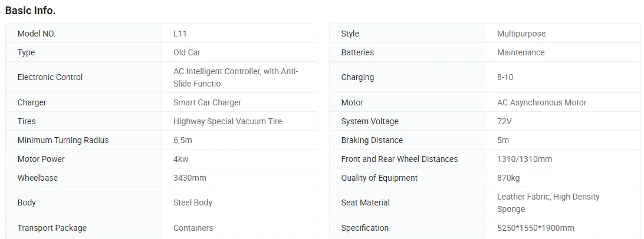This screenshot has height=239, width=644.
Task: Select the Model NO. value L11
Action: [180, 34]
